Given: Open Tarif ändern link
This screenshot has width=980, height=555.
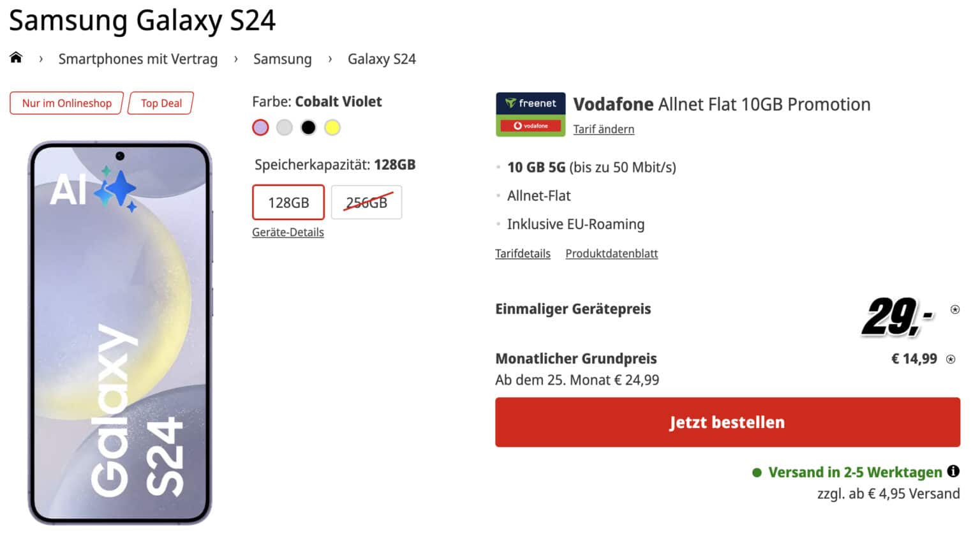Looking at the screenshot, I should click(x=604, y=129).
